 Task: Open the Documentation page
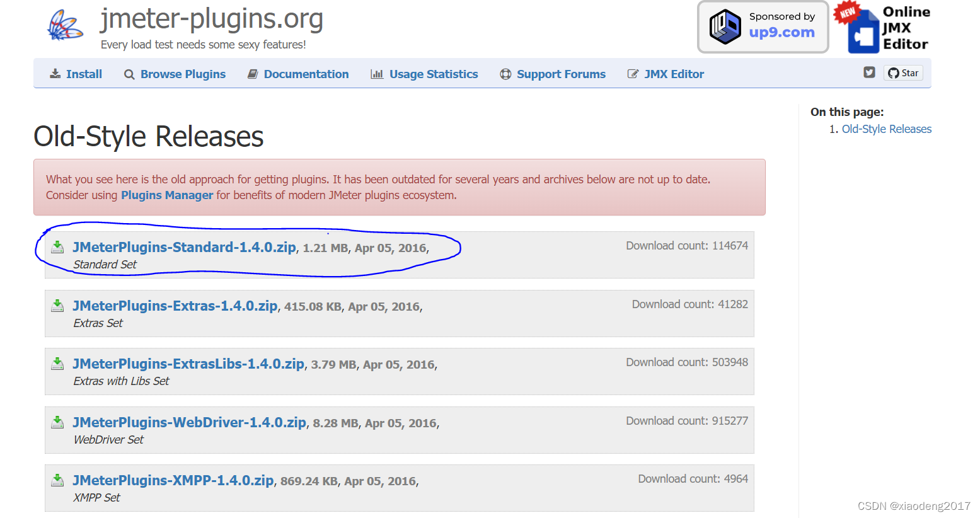[298, 74]
